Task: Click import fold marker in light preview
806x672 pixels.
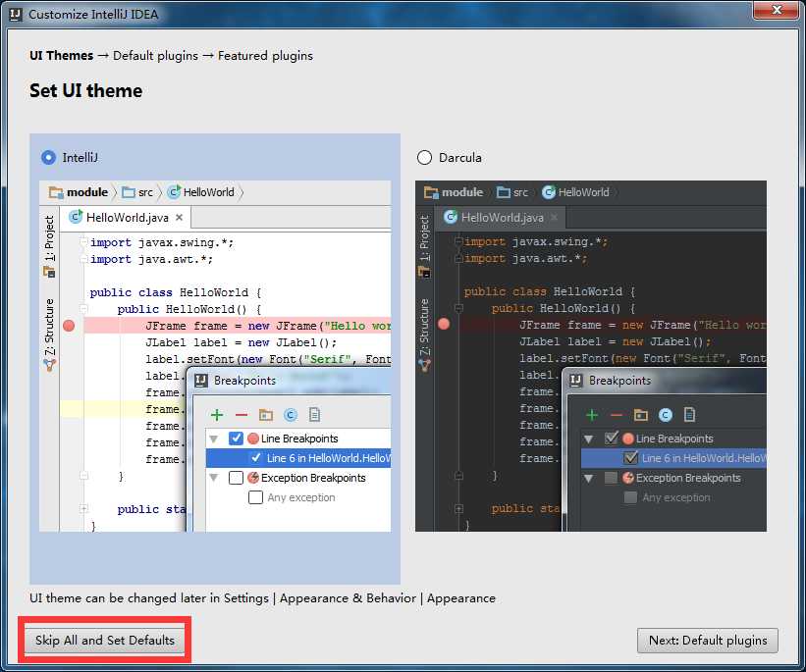Action: 83,241
